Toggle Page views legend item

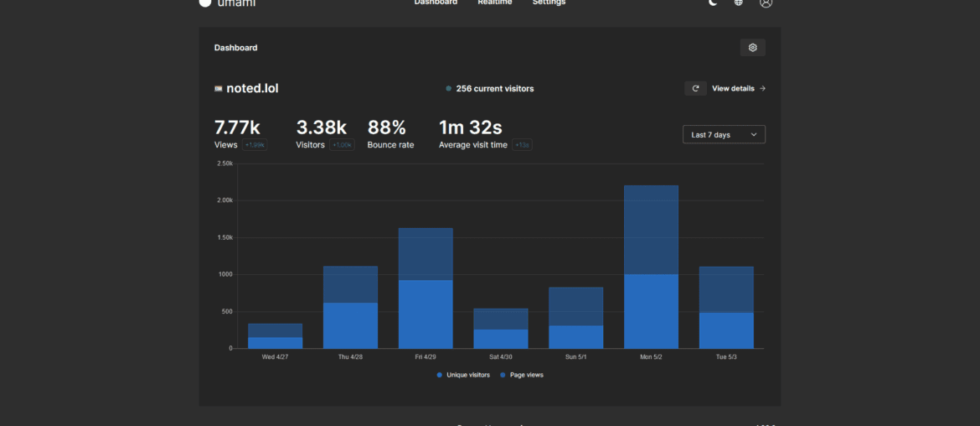tap(522, 375)
